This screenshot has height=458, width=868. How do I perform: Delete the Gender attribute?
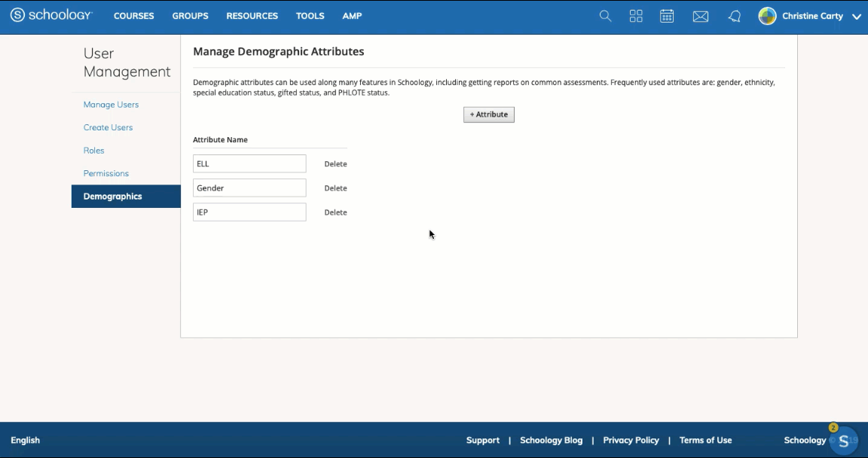pyautogui.click(x=335, y=188)
